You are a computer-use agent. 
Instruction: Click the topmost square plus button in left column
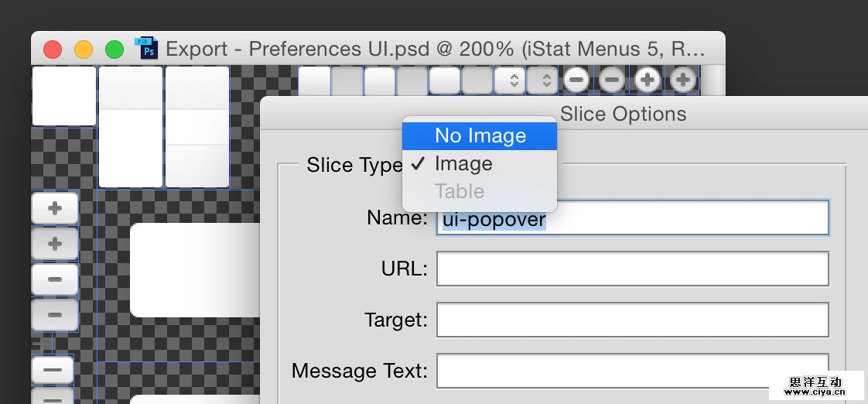pyautogui.click(x=55, y=207)
